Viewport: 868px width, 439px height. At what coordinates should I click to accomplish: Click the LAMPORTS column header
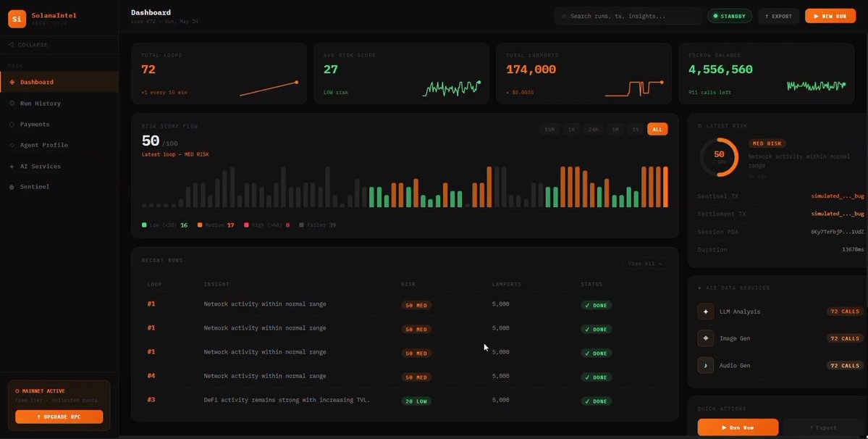coord(507,285)
